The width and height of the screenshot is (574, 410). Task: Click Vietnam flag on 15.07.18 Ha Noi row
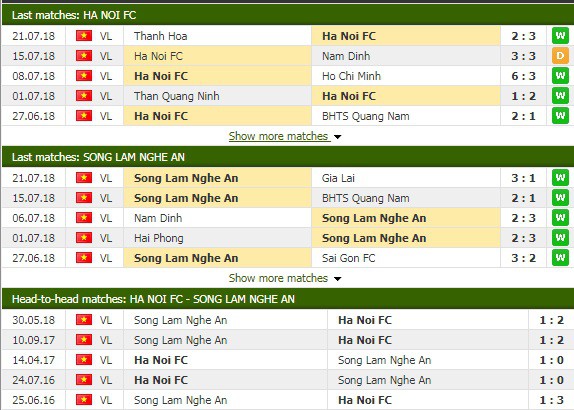pyautogui.click(x=84, y=56)
